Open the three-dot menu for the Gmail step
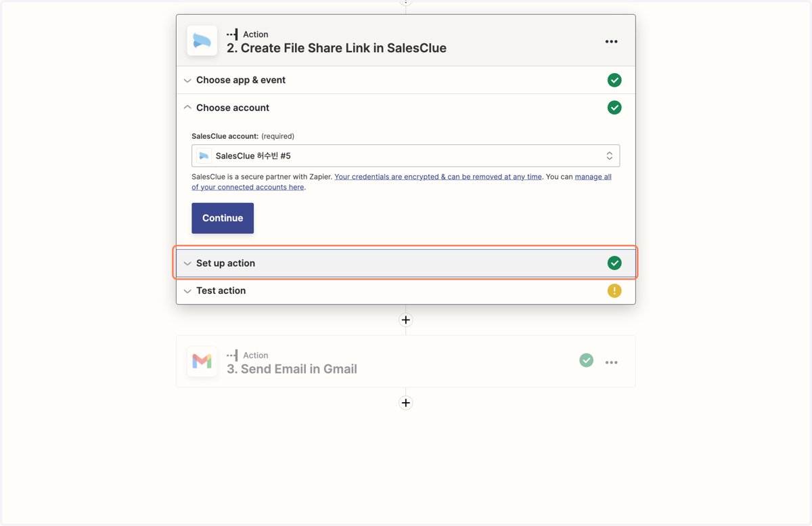 coord(612,362)
